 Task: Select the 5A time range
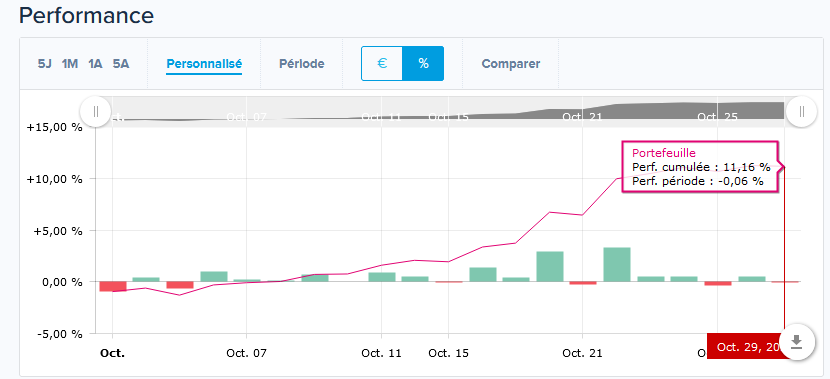coord(121,64)
